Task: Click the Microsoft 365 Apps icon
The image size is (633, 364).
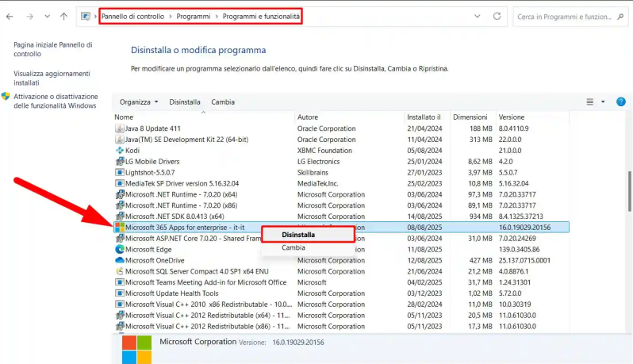Action: [x=119, y=228]
